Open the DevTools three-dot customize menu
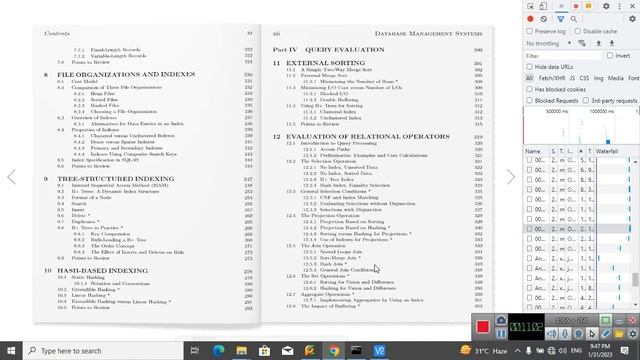 (x=620, y=6)
